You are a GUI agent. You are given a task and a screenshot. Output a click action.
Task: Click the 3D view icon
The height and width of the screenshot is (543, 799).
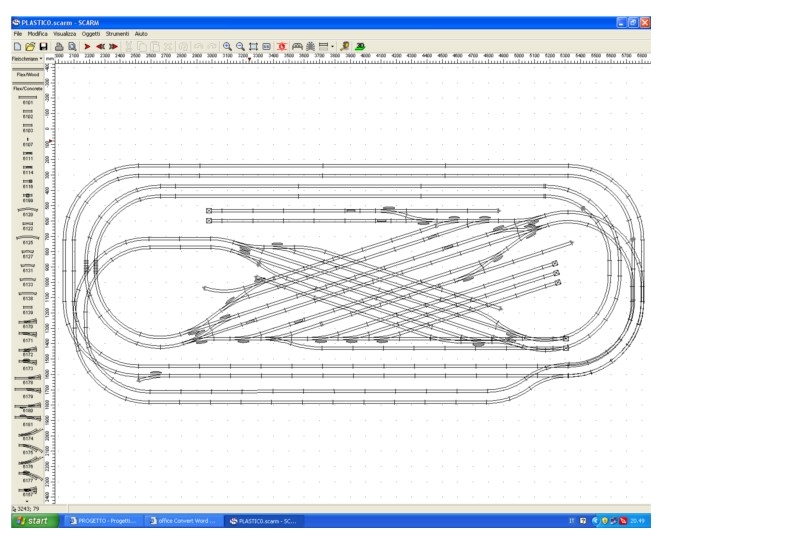[360, 46]
